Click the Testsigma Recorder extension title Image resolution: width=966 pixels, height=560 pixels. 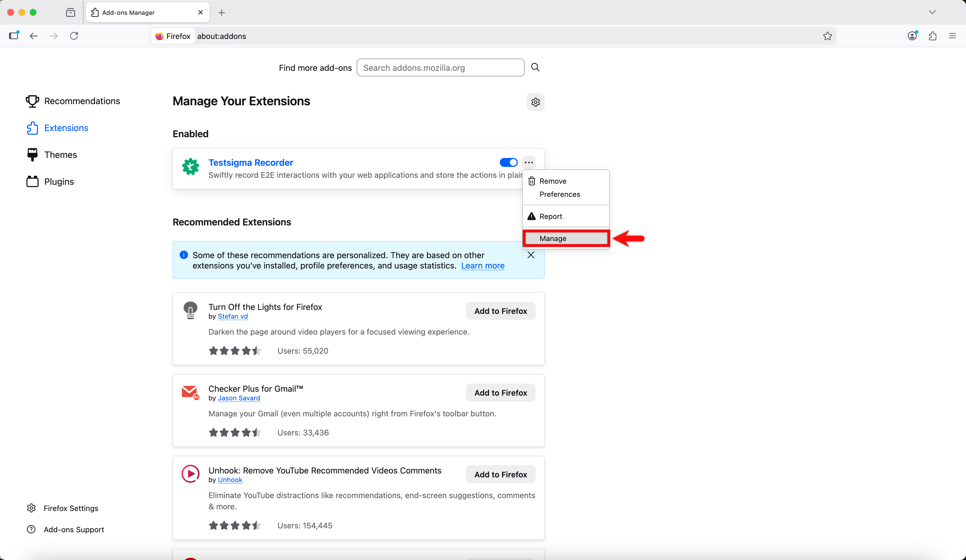click(251, 162)
